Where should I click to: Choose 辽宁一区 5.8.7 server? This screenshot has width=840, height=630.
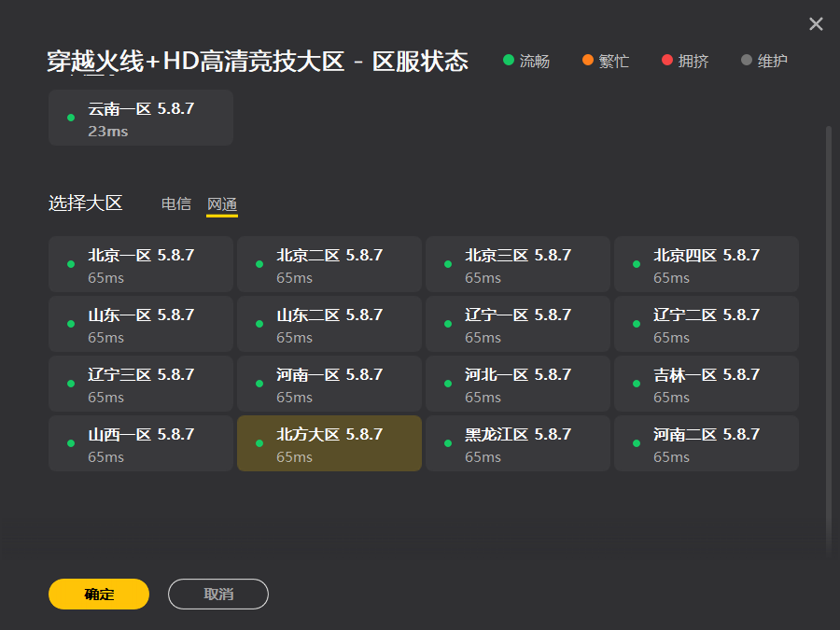click(x=518, y=324)
